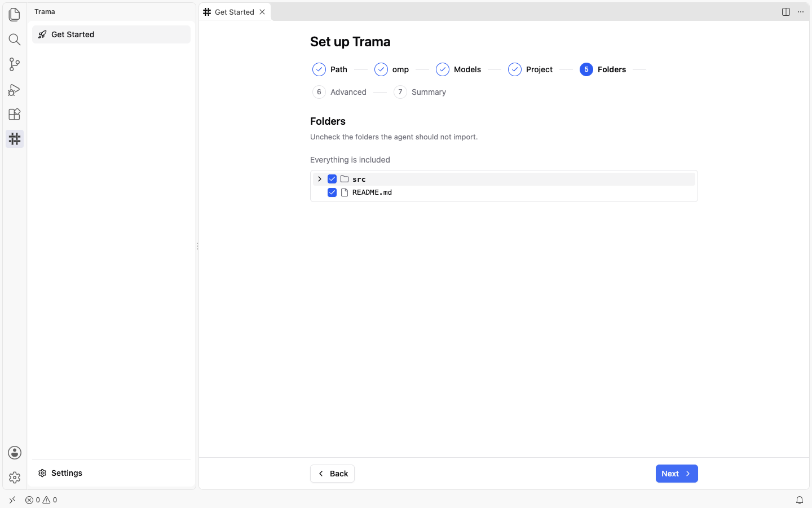
Task: Split the editor layout icon
Action: [786, 12]
